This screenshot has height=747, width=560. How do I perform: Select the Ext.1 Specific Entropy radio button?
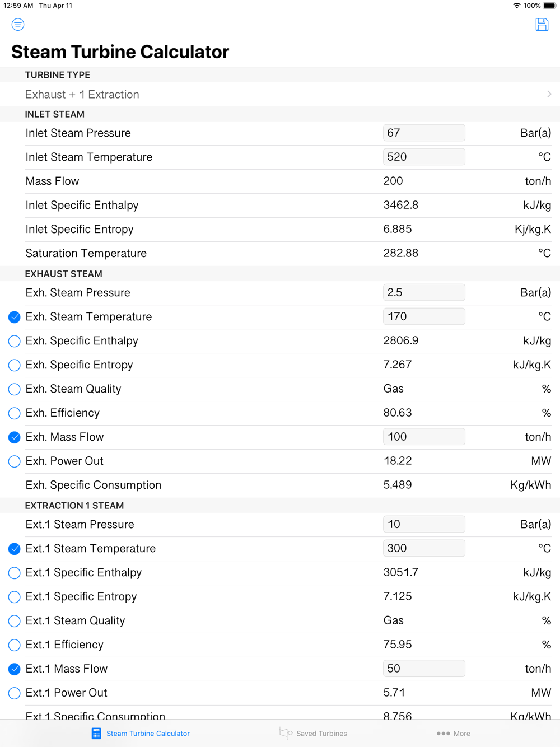coord(15,597)
